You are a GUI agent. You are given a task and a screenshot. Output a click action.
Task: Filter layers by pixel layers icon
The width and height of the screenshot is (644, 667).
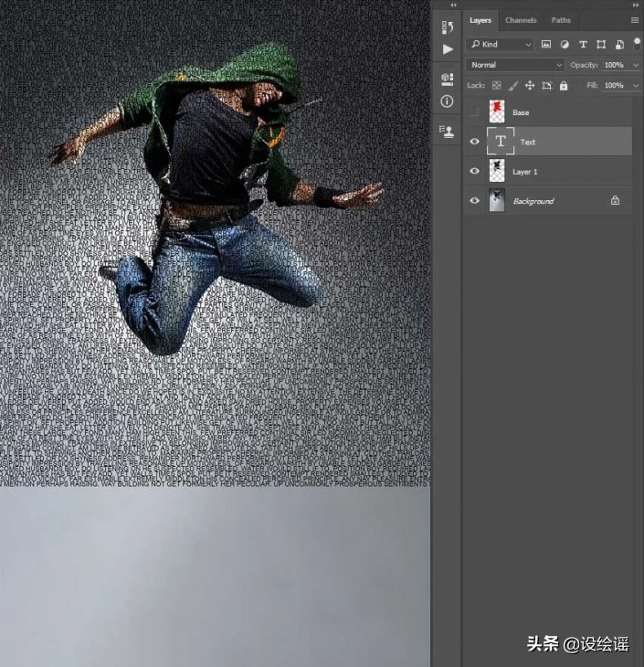click(546, 44)
